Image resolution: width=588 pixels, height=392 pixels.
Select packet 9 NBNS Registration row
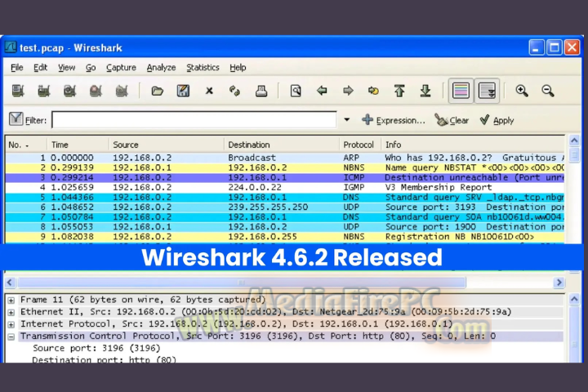point(285,236)
